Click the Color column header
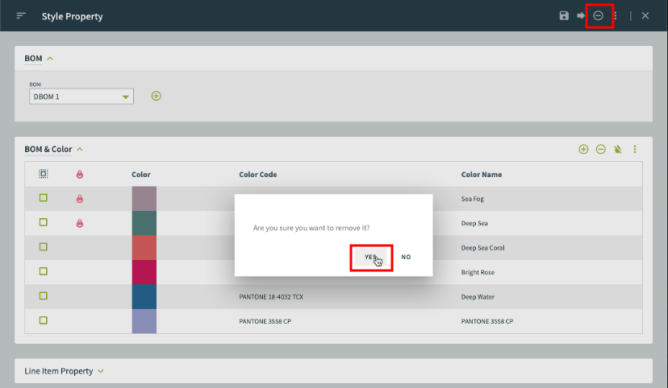The image size is (668, 388). [x=141, y=175]
